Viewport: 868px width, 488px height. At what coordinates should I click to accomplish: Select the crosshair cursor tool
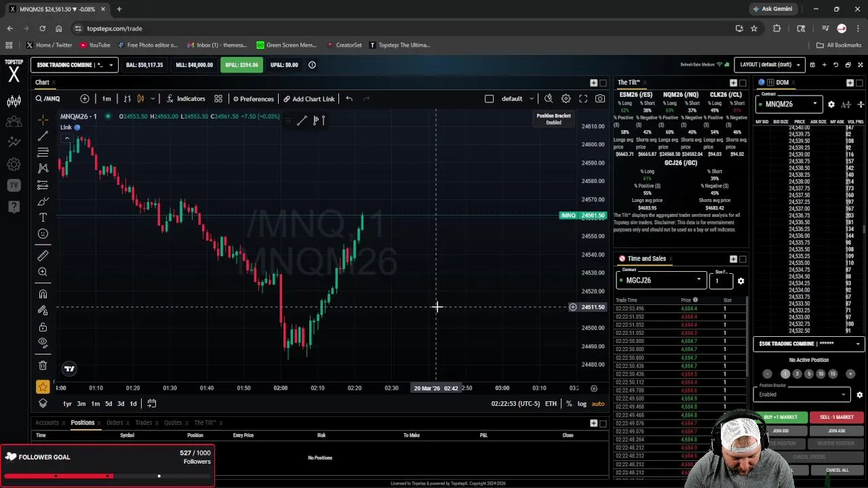tap(43, 120)
